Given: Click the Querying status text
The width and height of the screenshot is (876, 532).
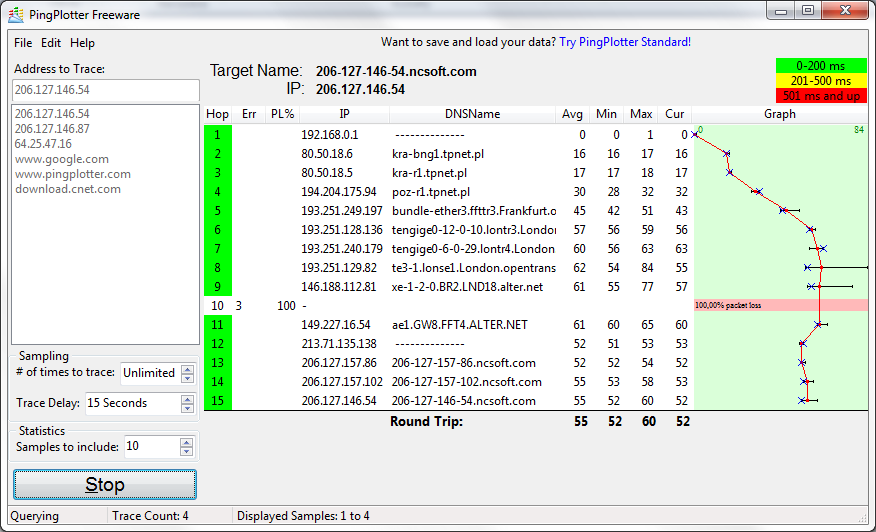Looking at the screenshot, I should click(x=35, y=516).
